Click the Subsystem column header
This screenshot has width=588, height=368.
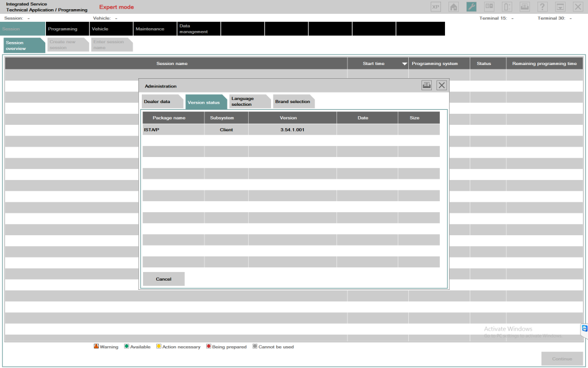tap(226, 117)
